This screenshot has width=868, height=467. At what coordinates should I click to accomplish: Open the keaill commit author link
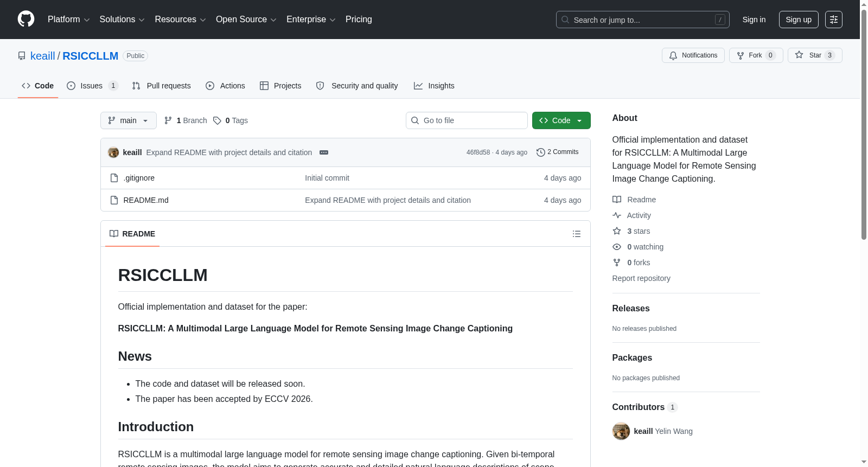132,152
